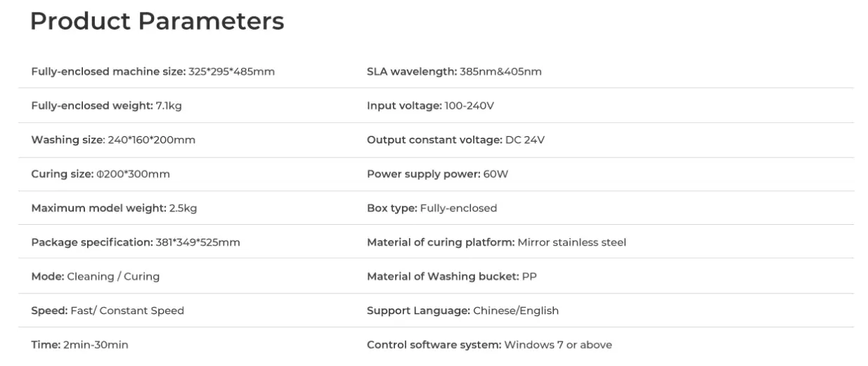Click the Material of Washing bucket entry
The width and height of the screenshot is (868, 366).
(x=452, y=277)
